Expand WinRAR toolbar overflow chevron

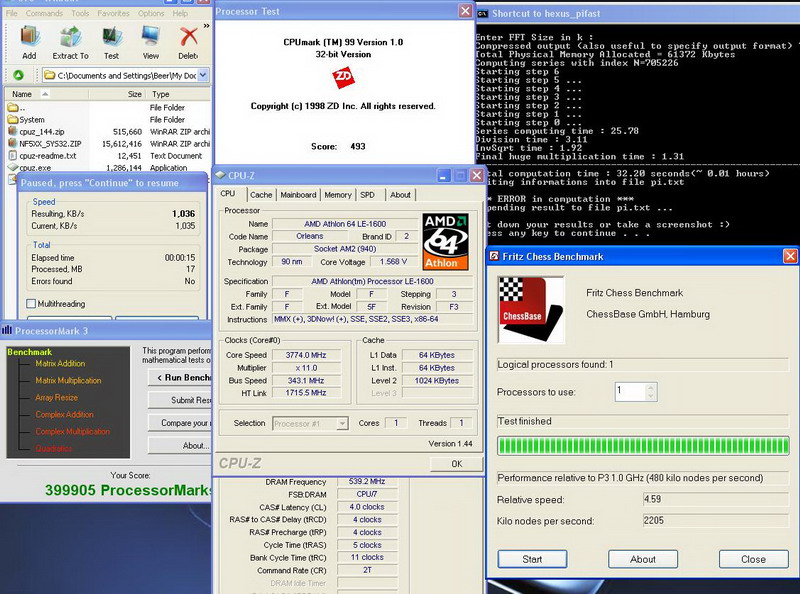206,26
